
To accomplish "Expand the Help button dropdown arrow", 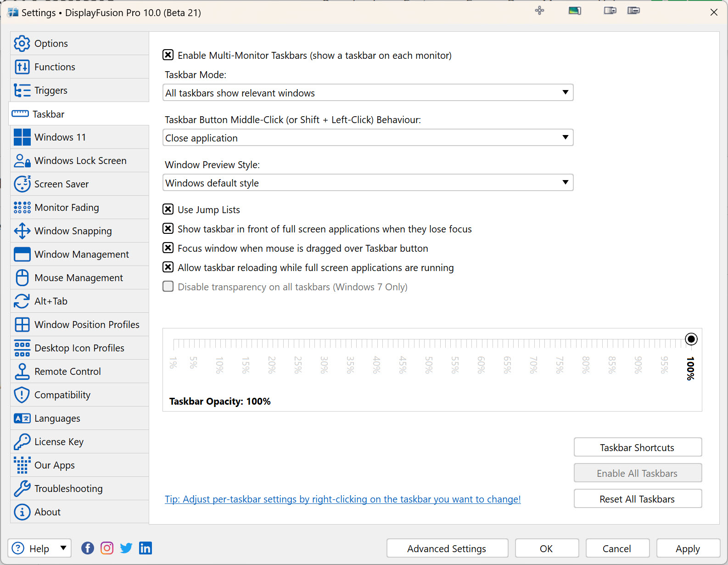I will point(63,548).
